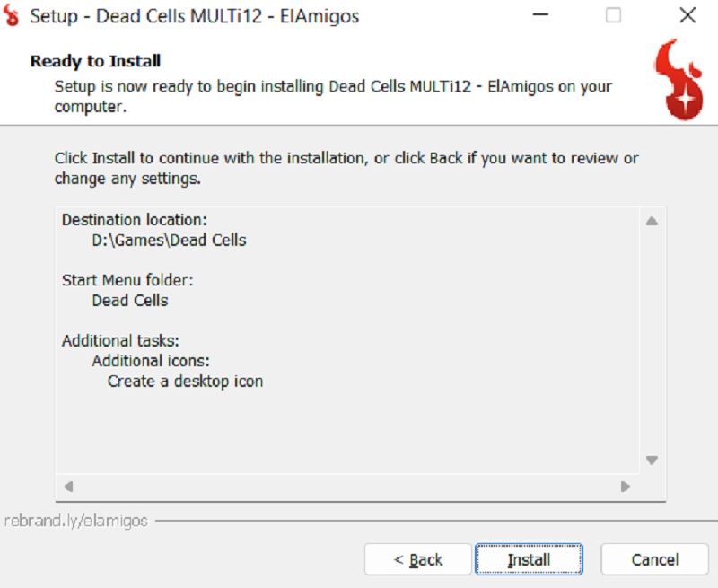Click the rebrand.ly/elamigos text
The height and width of the screenshot is (588, 718).
coord(76,521)
